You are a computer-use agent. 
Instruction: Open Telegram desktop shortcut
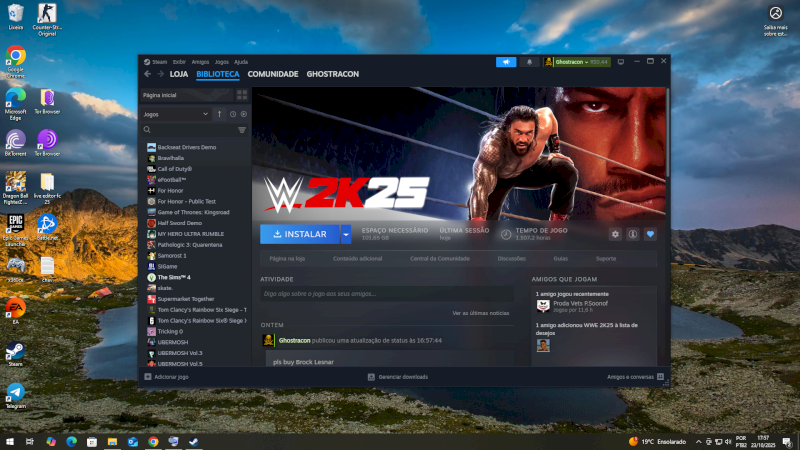coord(16,396)
